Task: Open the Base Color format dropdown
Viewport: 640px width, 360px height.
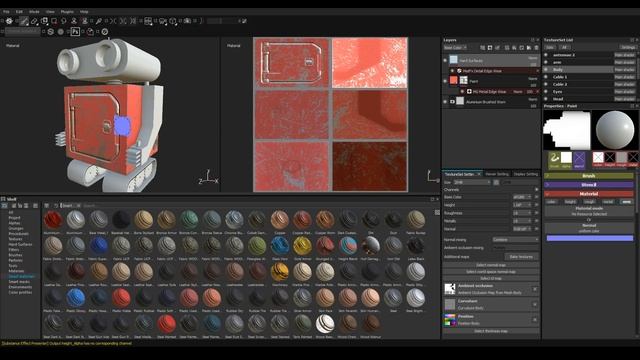Action: coord(522,197)
